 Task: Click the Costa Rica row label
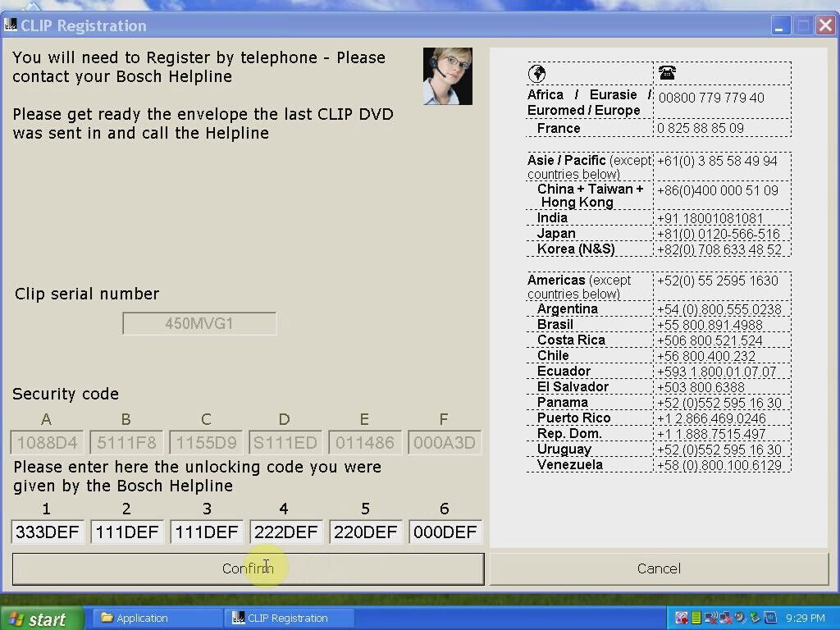[571, 340]
